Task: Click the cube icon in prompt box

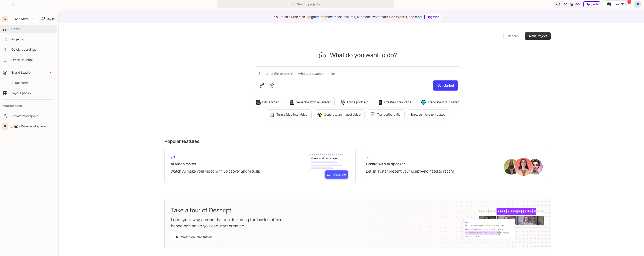Action: pyautogui.click(x=272, y=86)
